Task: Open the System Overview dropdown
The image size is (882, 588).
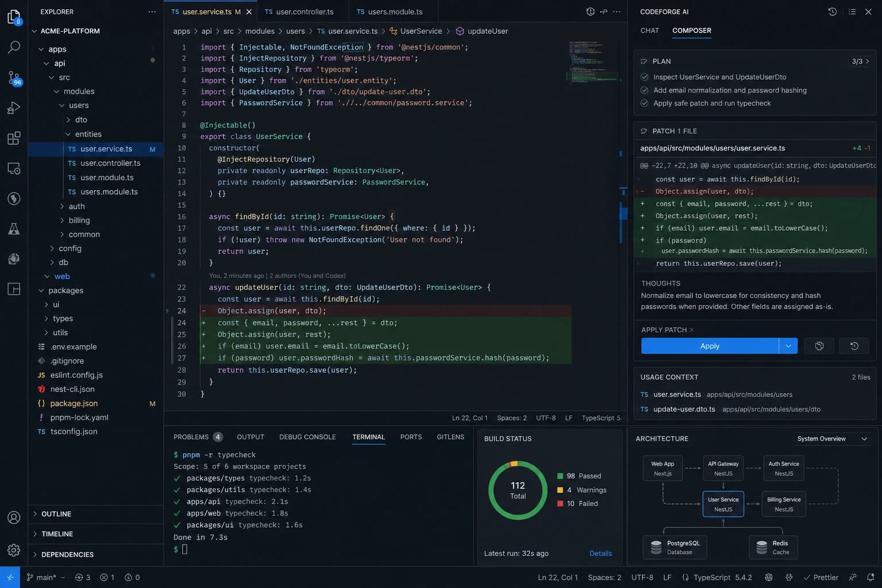Action: point(832,439)
